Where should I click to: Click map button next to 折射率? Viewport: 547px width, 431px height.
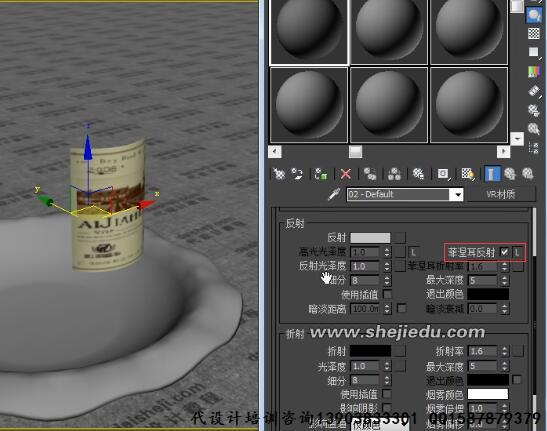pos(518,351)
